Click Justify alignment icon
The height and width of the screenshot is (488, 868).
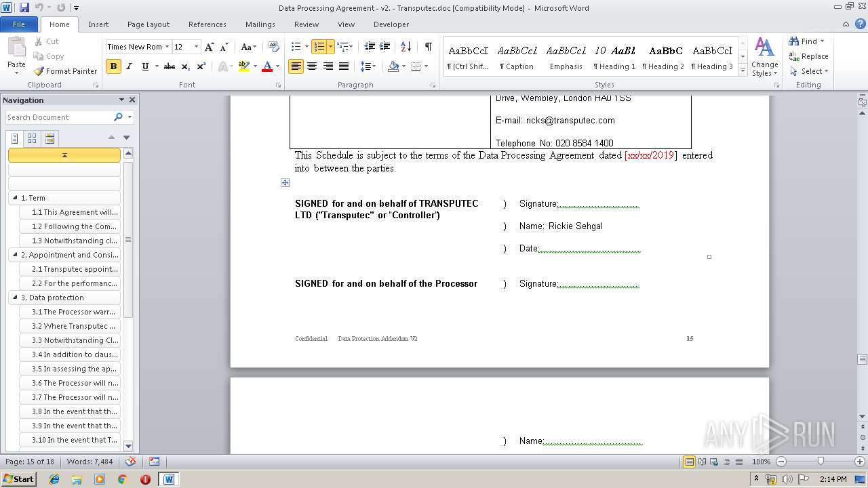click(344, 66)
